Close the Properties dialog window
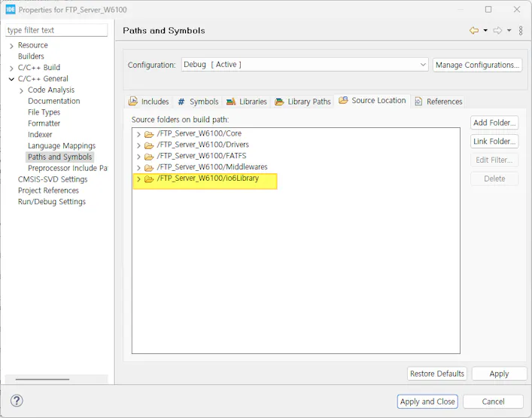This screenshot has width=532, height=418. click(x=517, y=10)
